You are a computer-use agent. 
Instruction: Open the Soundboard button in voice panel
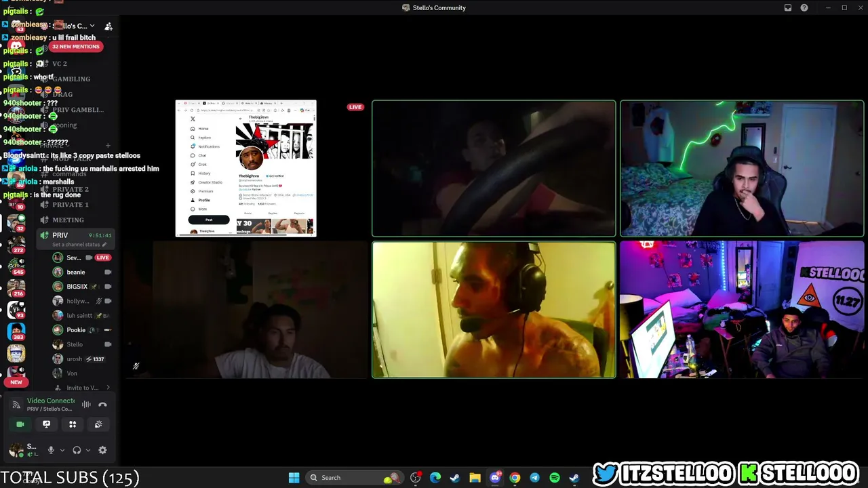pyautogui.click(x=98, y=424)
